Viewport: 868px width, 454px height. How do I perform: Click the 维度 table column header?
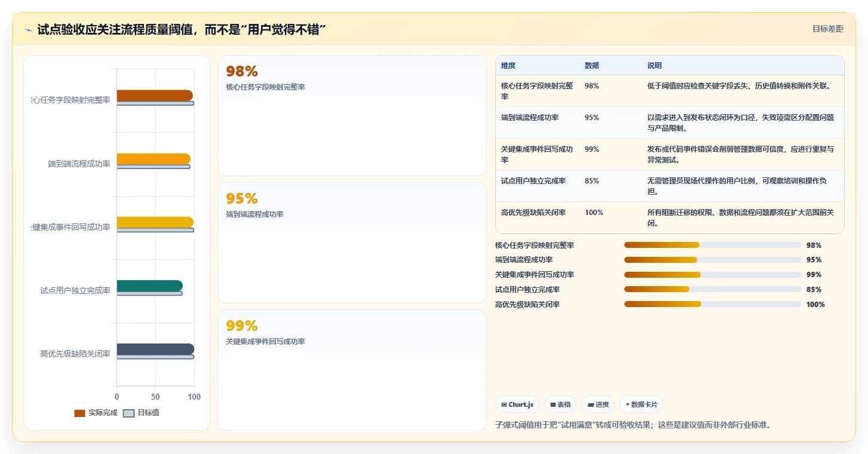(508, 66)
